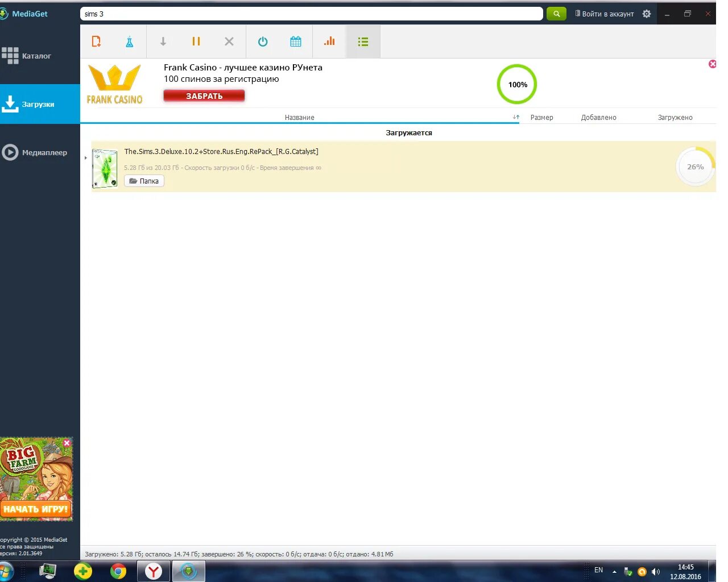
Task: Click the power shutdown toolbar icon
Action: coord(263,41)
